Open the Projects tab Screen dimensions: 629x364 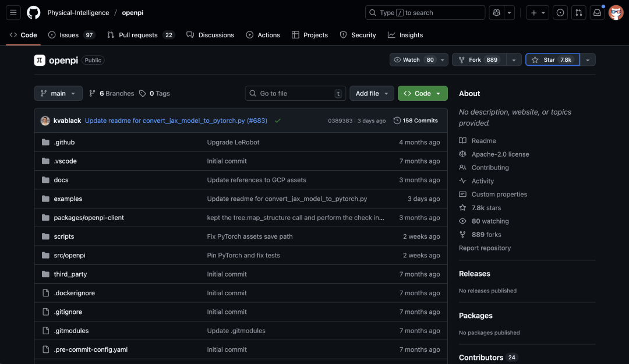click(310, 36)
